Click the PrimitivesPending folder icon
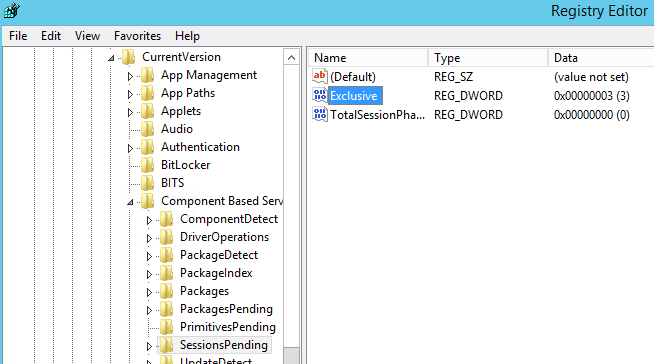 click(x=166, y=327)
